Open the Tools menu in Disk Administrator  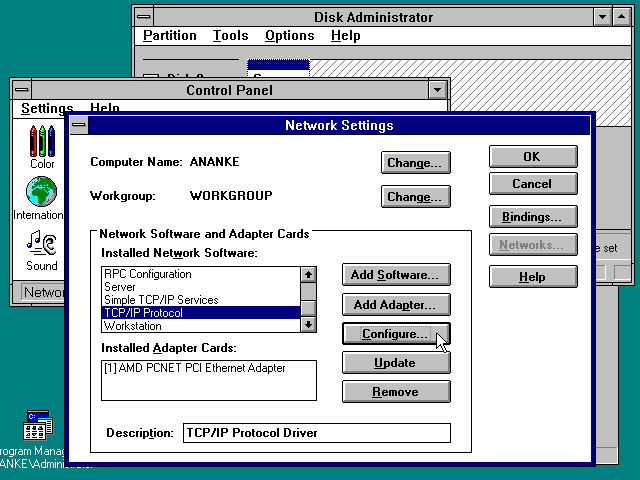[x=230, y=36]
